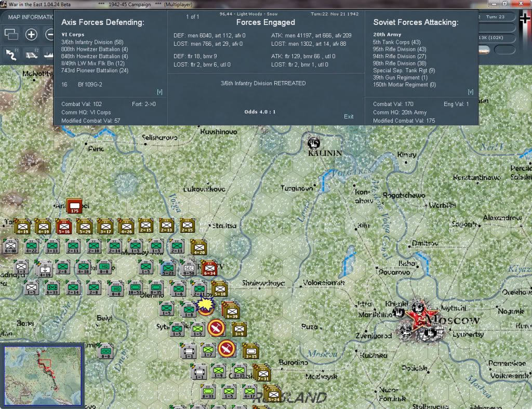Viewport: 532px width, 409px height.
Task: Select the Soviet 3=9 infantry counter
Action: click(239, 329)
